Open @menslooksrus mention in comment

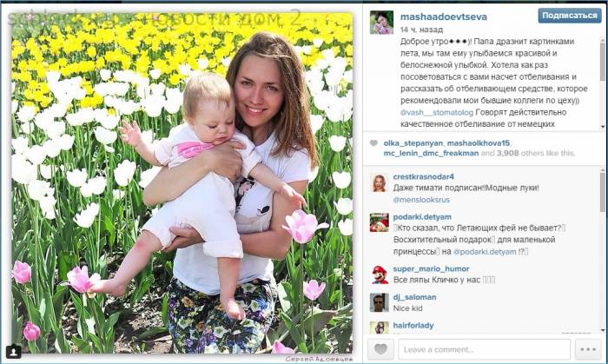421,200
